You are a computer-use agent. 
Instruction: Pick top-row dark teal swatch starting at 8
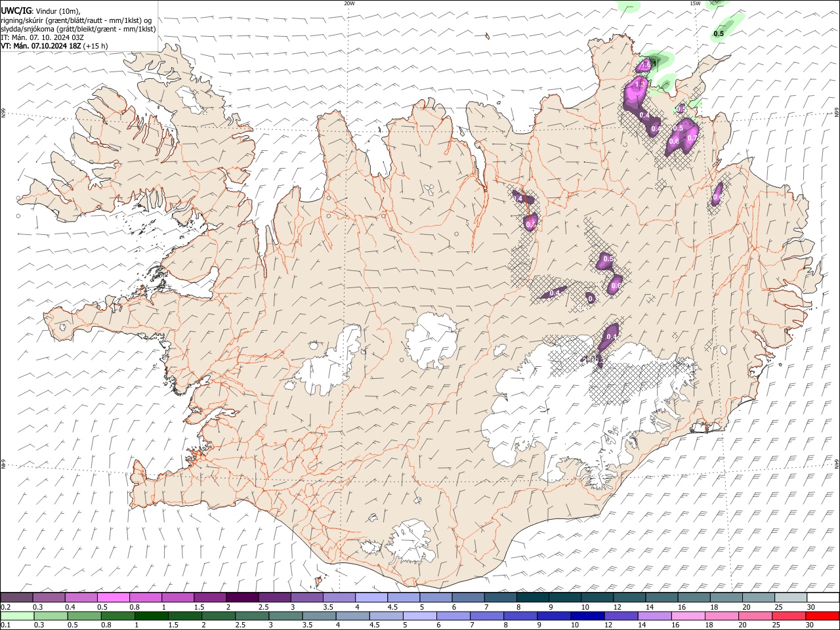[x=533, y=597]
